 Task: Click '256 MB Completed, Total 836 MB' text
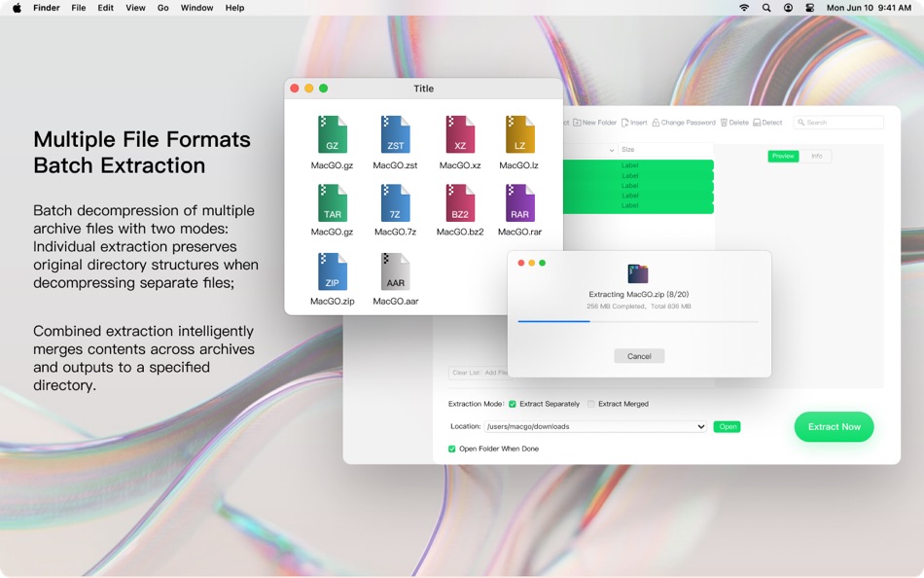639,307
